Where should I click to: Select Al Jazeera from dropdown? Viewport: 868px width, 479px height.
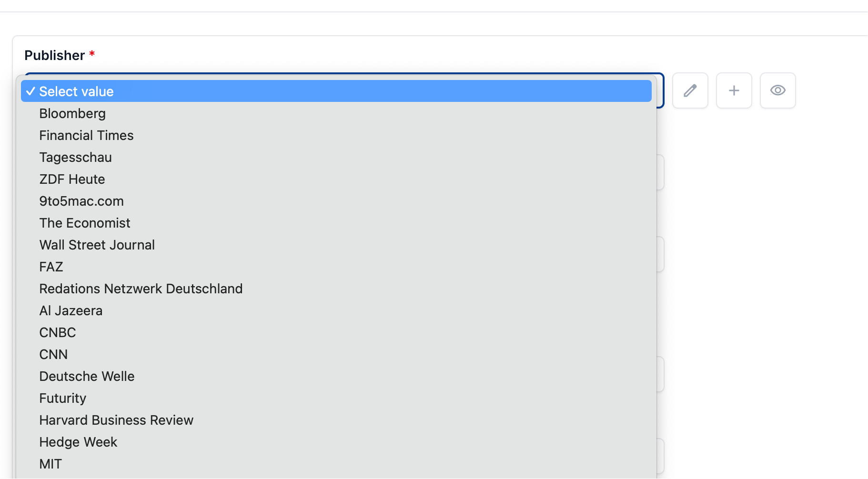click(x=336, y=310)
